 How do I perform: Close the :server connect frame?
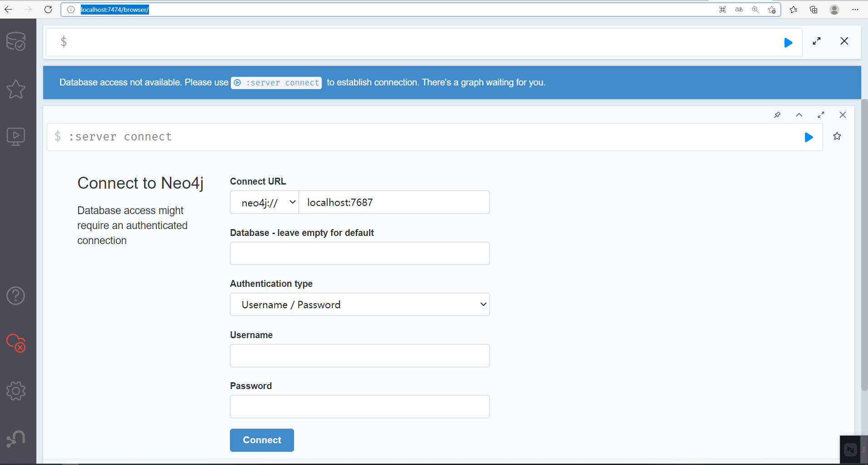pos(843,115)
